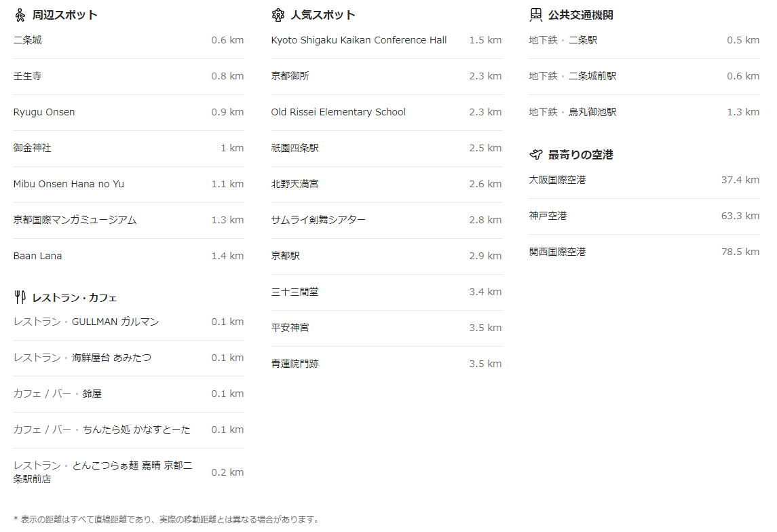Click the 祇園四条駅 entry
Viewport: 777px width, 532px height.
pyautogui.click(x=387, y=148)
